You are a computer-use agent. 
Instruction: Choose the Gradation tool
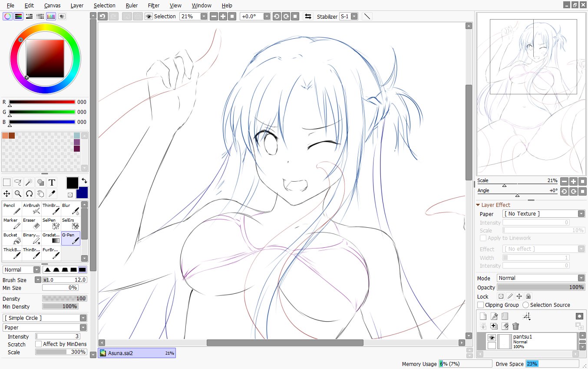[51, 238]
